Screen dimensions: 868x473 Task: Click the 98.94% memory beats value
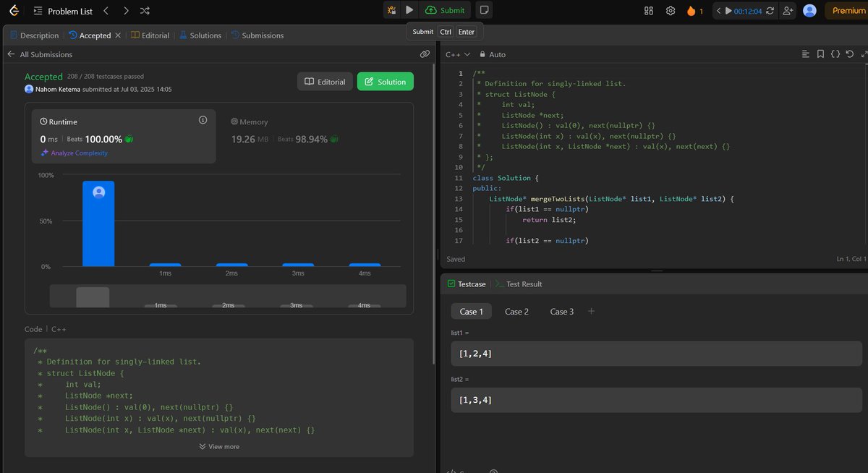312,139
